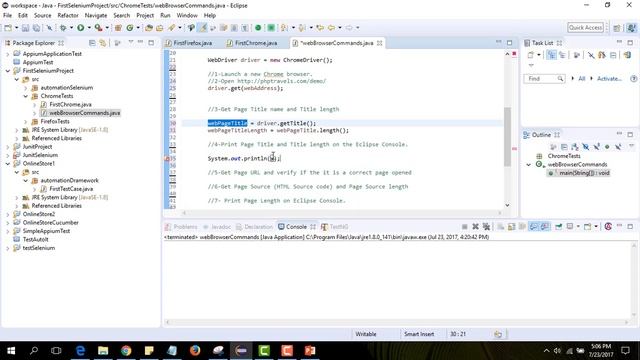Collapse ChromeTests package node
640x360 pixels.
[26, 96]
